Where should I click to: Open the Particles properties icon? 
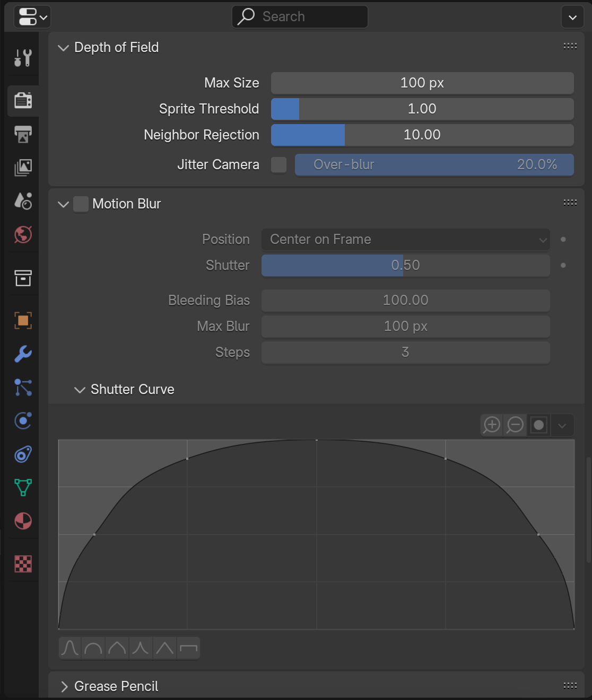click(x=23, y=388)
